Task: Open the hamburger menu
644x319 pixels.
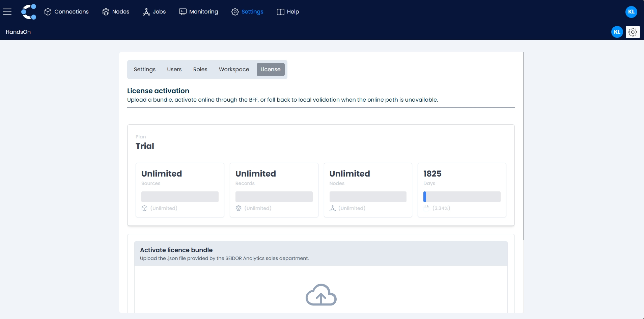Action: tap(7, 12)
